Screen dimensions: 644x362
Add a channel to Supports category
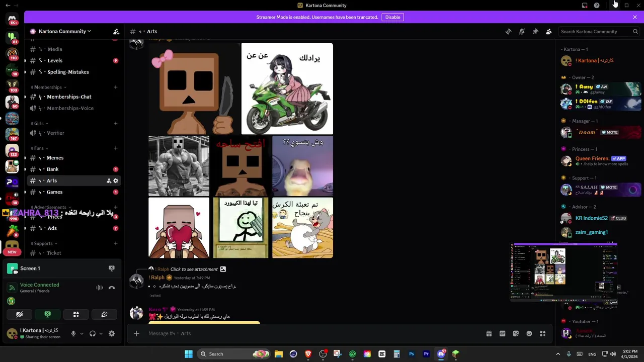pyautogui.click(x=116, y=243)
